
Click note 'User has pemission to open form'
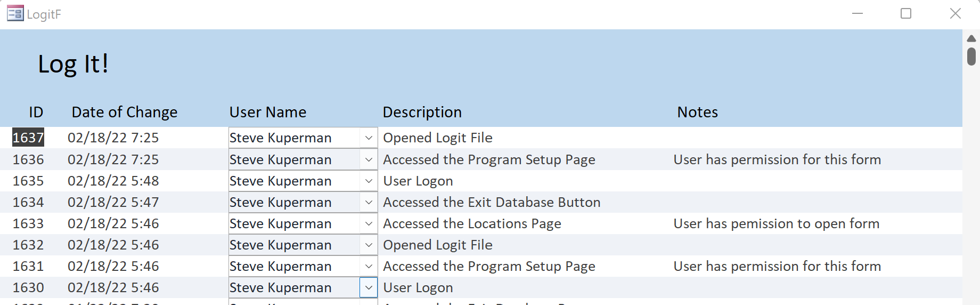coord(776,223)
